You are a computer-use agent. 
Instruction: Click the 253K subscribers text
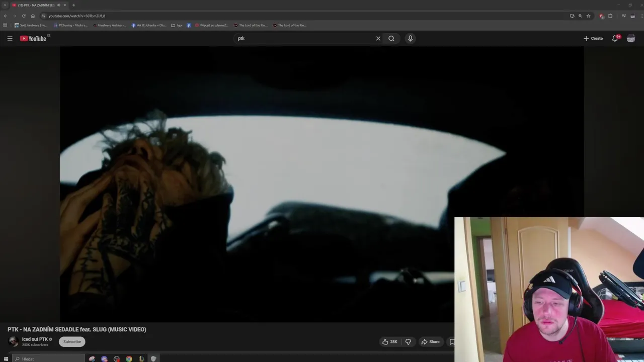point(35,345)
